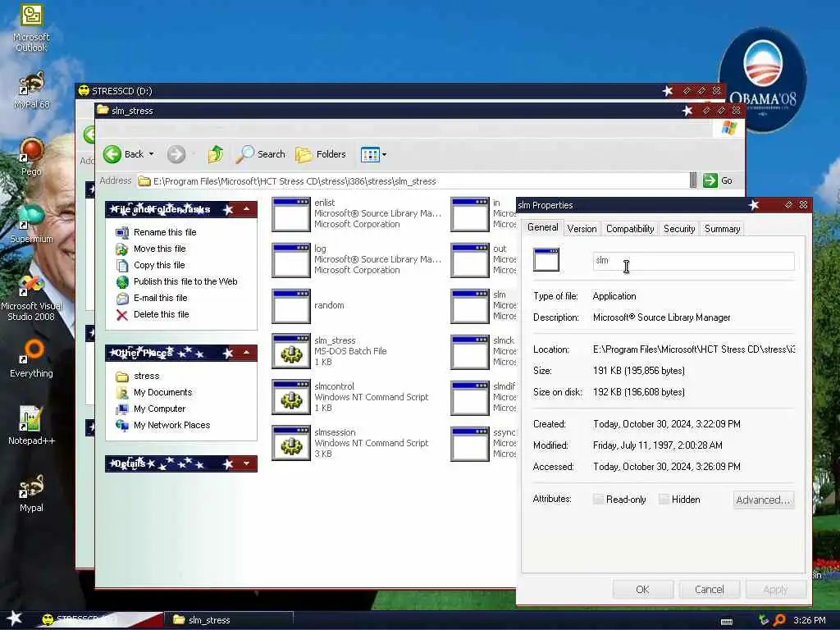Click the Forward navigation arrow
The height and width of the screenshot is (630, 840).
tap(176, 154)
